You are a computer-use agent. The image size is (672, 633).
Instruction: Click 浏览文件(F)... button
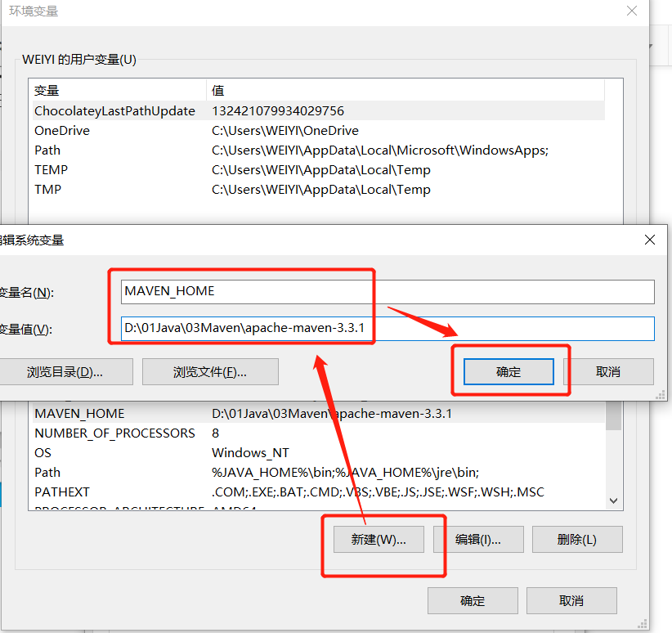click(210, 372)
